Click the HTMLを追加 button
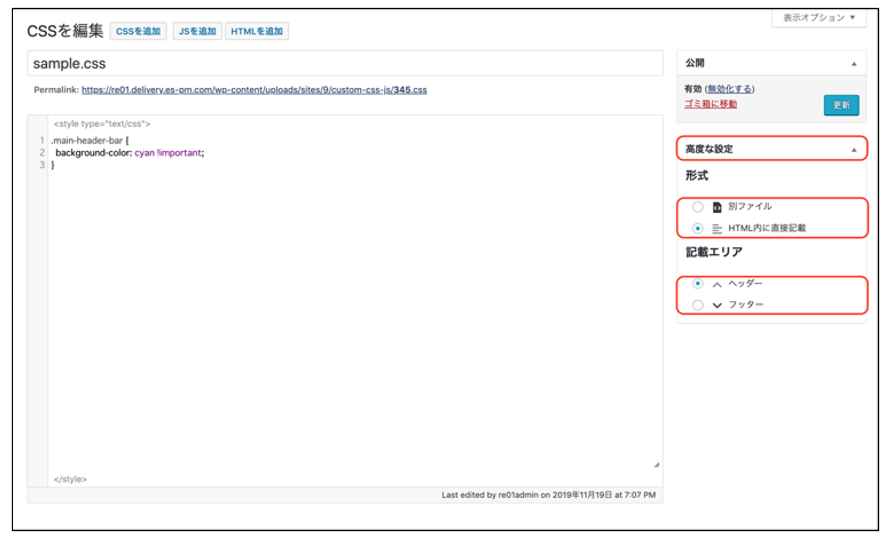 tap(257, 31)
